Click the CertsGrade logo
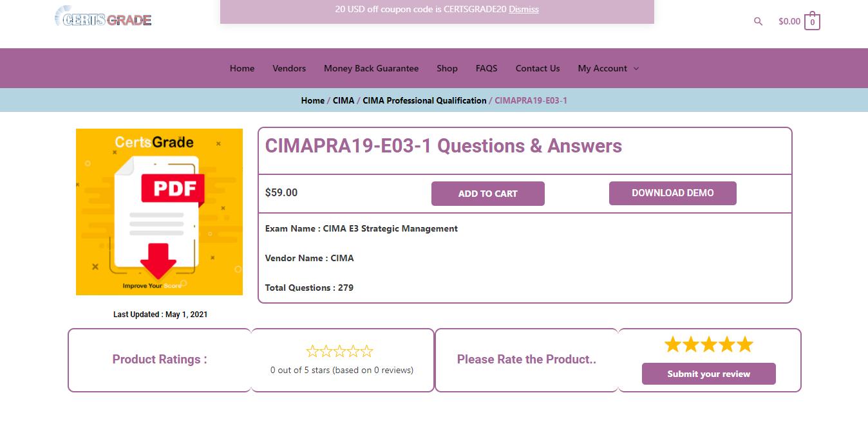This screenshot has height=431, width=868. pyautogui.click(x=103, y=17)
